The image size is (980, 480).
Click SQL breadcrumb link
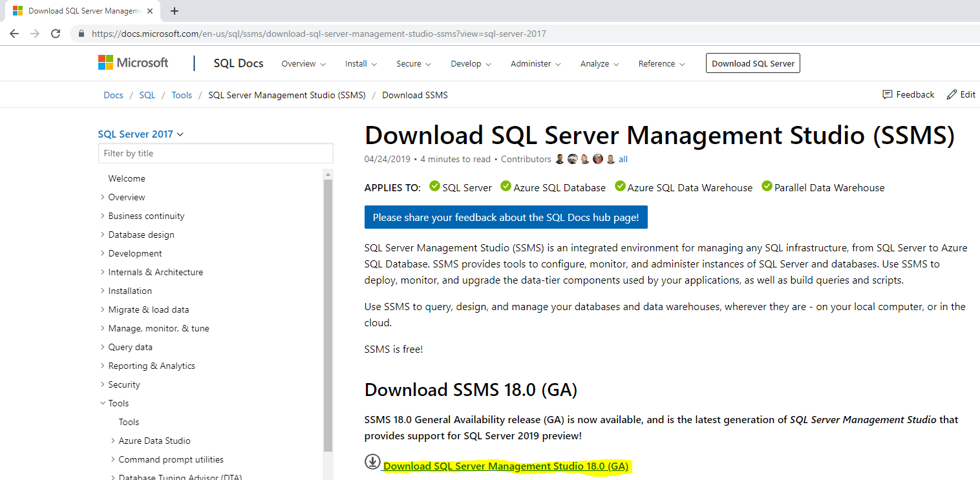[x=147, y=95]
